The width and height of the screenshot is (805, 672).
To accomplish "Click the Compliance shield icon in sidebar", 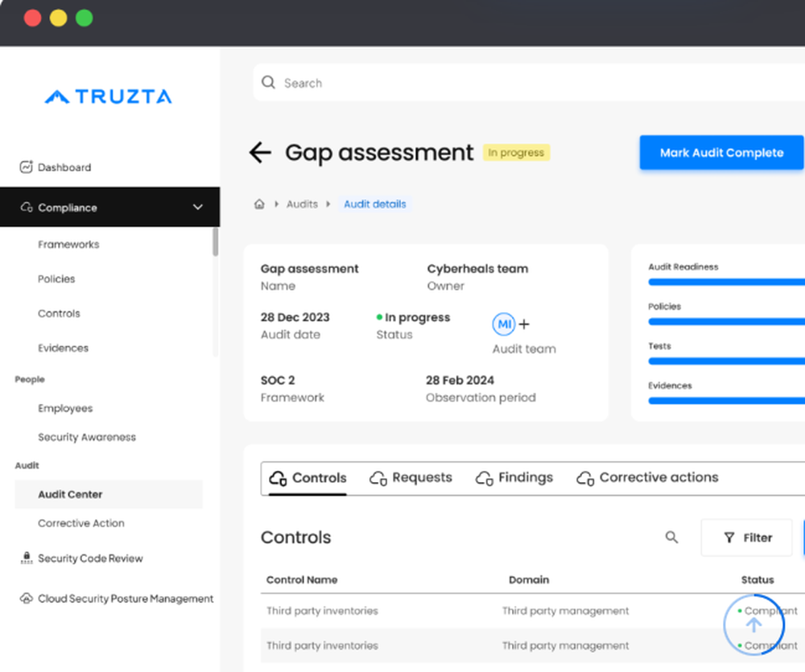I will [x=25, y=207].
